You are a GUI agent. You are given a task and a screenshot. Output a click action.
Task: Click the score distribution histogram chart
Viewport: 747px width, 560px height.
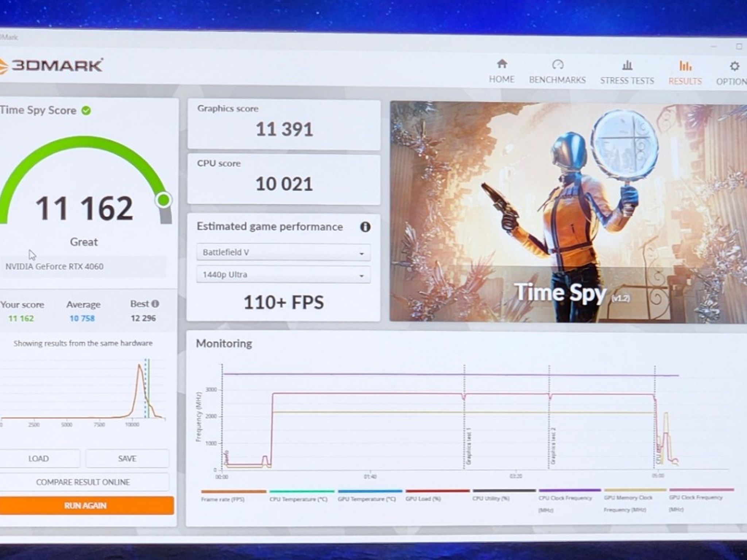(x=83, y=393)
